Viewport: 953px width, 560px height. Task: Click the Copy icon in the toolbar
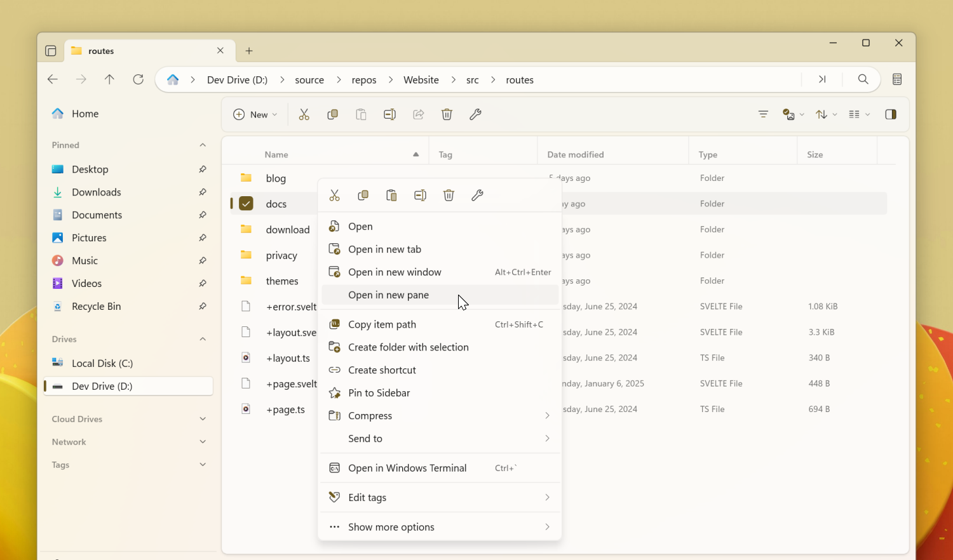click(x=332, y=114)
